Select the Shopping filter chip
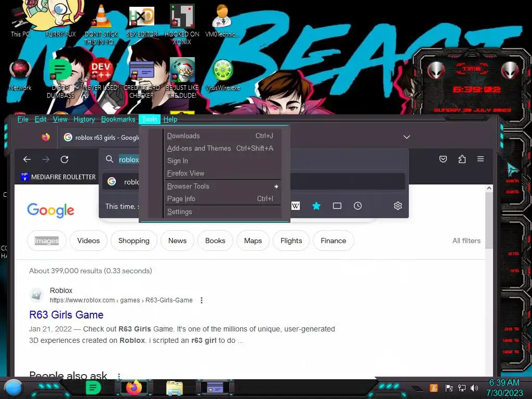532x399 pixels. point(134,241)
